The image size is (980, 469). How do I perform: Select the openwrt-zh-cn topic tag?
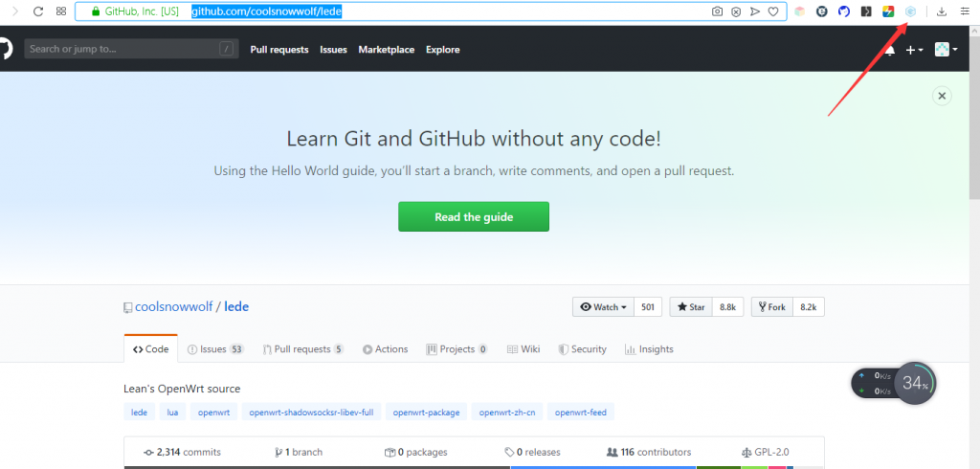click(x=507, y=413)
